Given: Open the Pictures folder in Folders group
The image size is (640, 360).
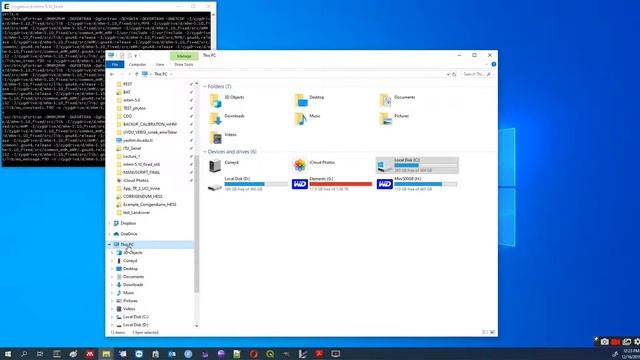Looking at the screenshot, I should pyautogui.click(x=394, y=118).
